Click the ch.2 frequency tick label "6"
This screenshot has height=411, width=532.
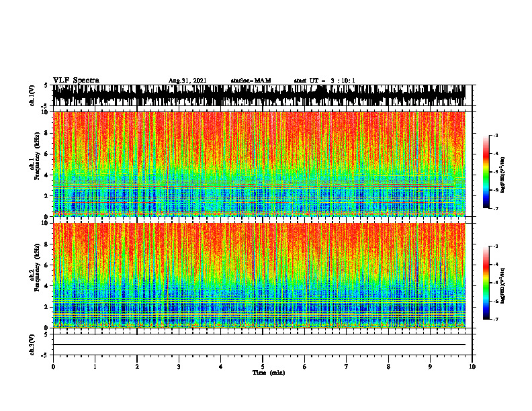tap(46, 265)
